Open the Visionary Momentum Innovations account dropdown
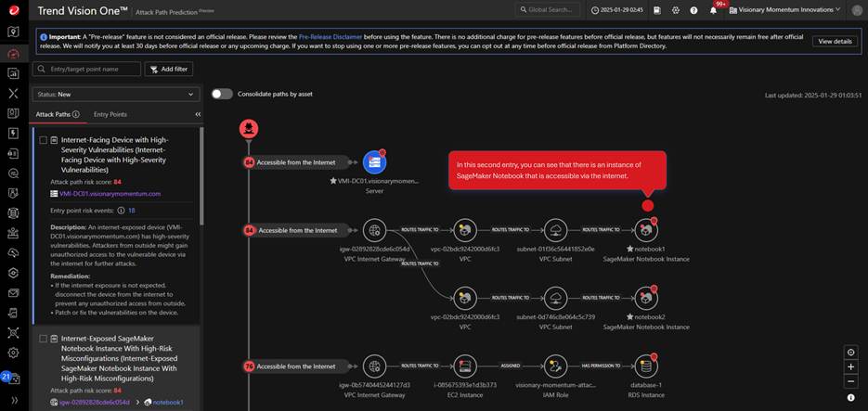 (785, 10)
